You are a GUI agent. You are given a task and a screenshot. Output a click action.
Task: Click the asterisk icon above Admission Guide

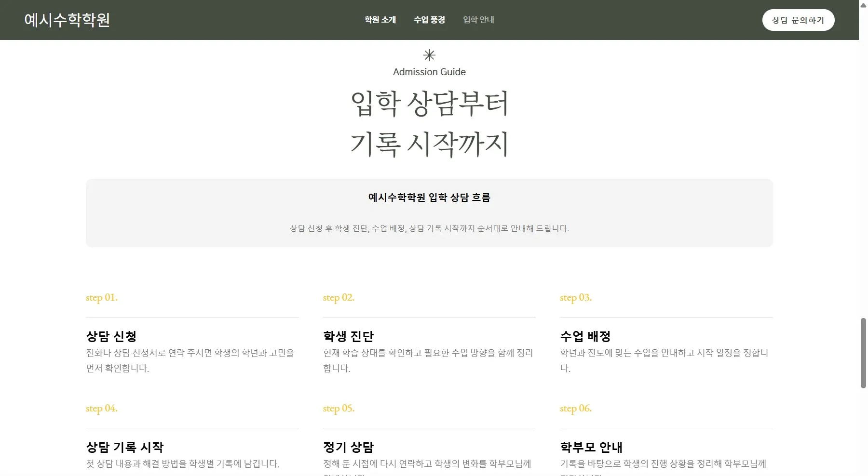click(429, 55)
